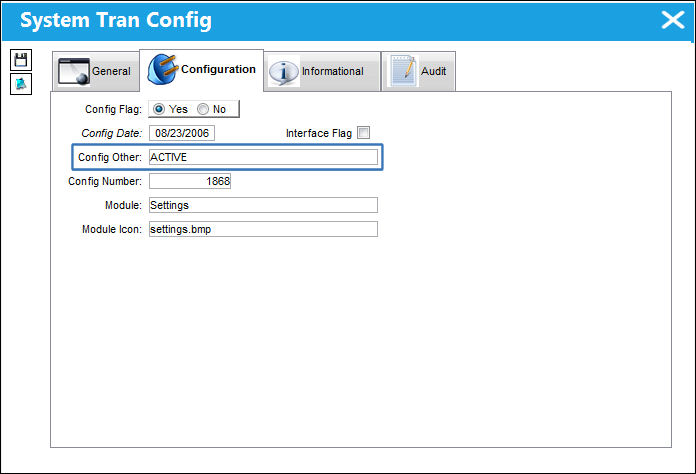Click the Module Icon field with settings.bmp
This screenshot has width=696, height=474.
point(263,229)
